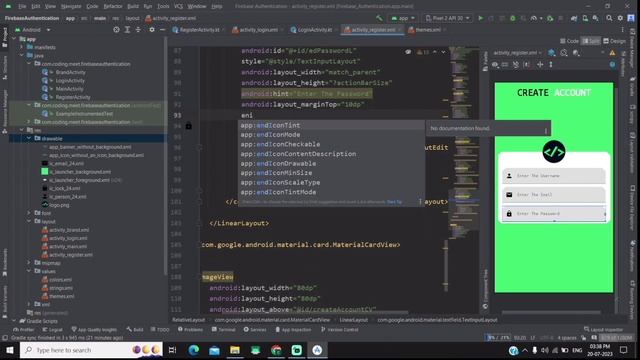Collapse the layout folder in project tree
The height and width of the screenshot is (360, 640).
(x=29, y=221)
